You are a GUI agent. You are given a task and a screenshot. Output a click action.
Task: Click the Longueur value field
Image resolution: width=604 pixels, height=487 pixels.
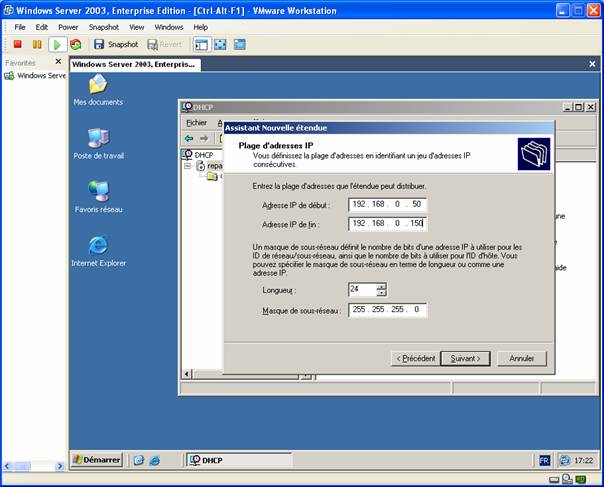(362, 289)
